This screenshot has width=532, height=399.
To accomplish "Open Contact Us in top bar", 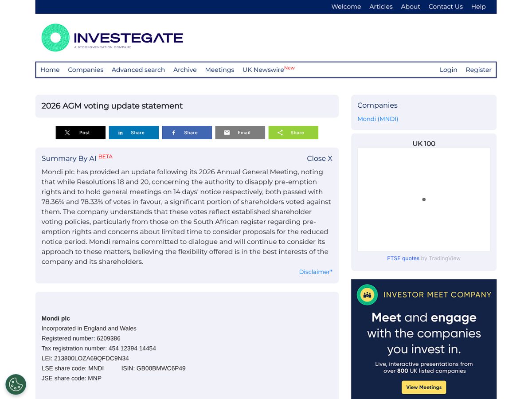I will [446, 7].
